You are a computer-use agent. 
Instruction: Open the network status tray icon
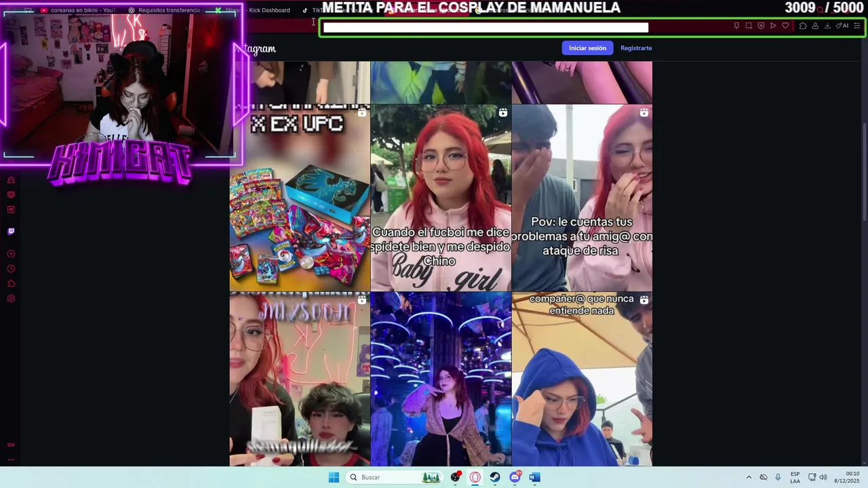click(812, 477)
